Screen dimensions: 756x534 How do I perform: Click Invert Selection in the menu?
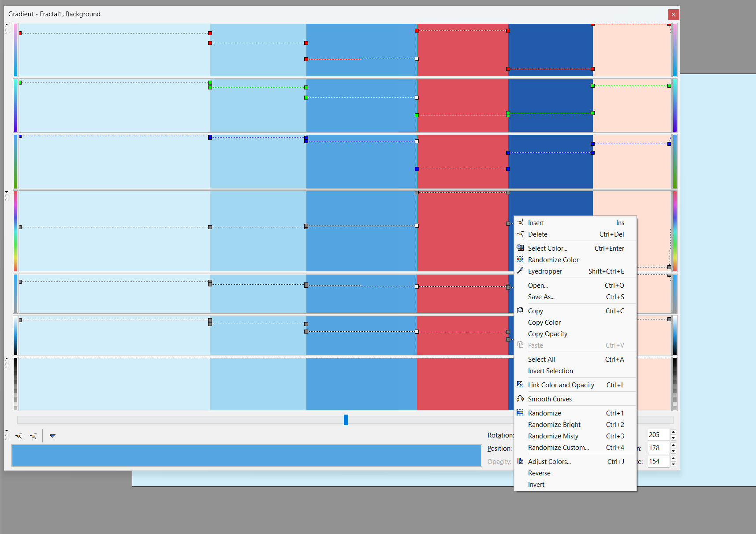[550, 371]
